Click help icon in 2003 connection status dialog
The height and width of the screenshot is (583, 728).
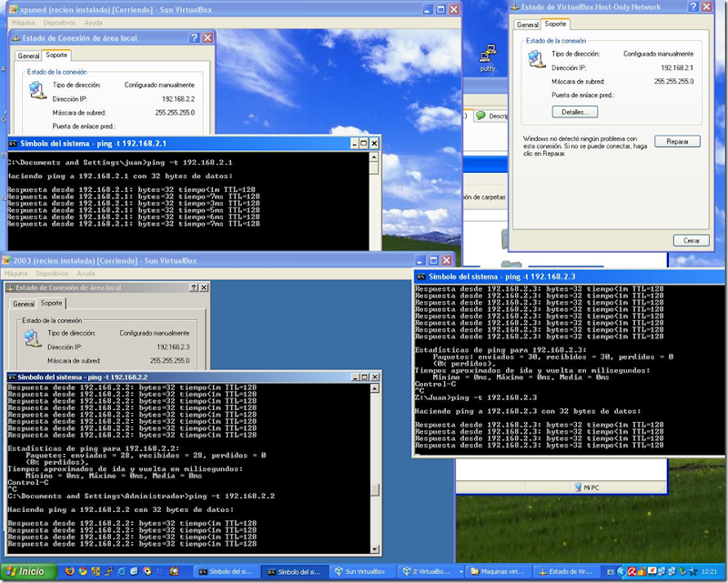coord(194,287)
